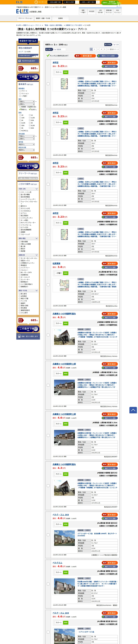Go to results page 2
The height and width of the screenshot is (644, 138).
(94, 49)
